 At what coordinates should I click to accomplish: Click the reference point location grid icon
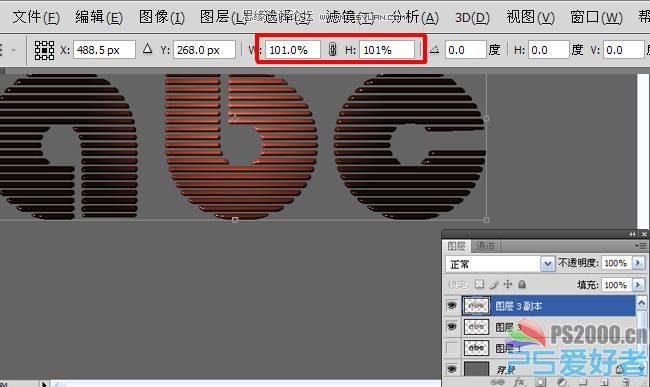[44, 50]
